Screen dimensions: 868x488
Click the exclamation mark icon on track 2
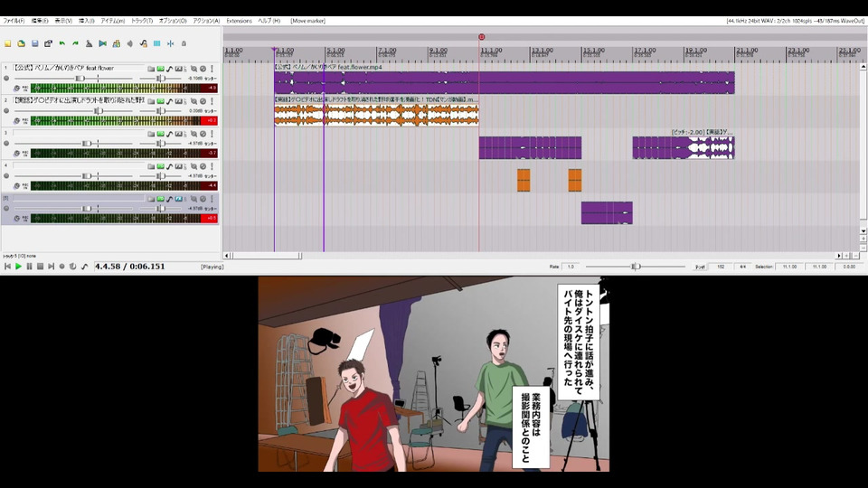[x=212, y=101]
